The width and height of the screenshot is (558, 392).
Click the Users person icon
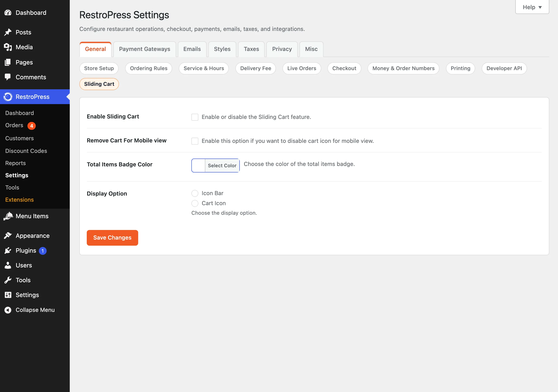pyautogui.click(x=8, y=265)
